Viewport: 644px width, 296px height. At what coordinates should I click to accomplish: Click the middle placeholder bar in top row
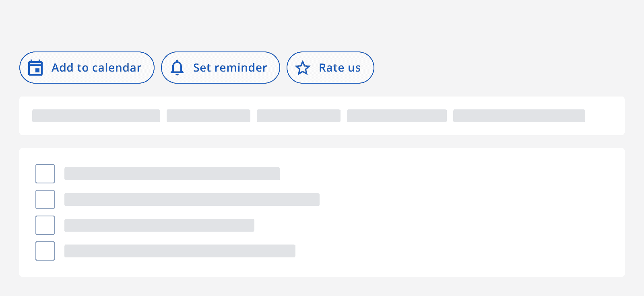click(298, 116)
